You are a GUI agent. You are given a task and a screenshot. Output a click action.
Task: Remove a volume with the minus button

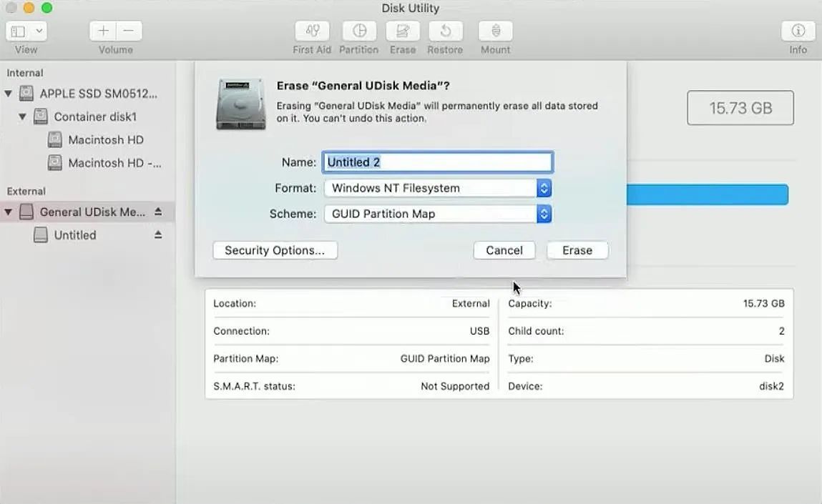[x=129, y=31]
